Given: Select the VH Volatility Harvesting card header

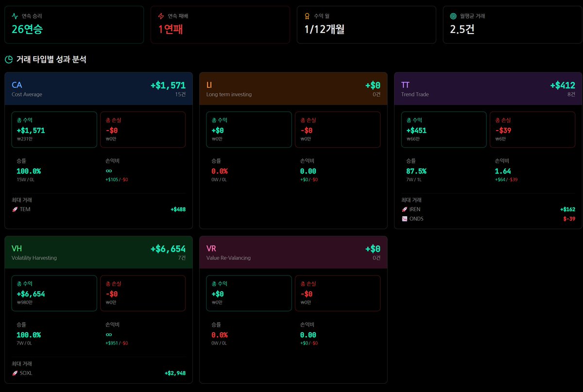Looking at the screenshot, I should pos(99,252).
